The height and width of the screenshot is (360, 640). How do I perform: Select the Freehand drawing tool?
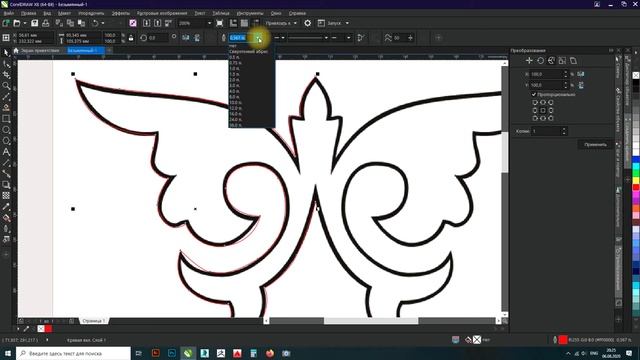[x=6, y=97]
